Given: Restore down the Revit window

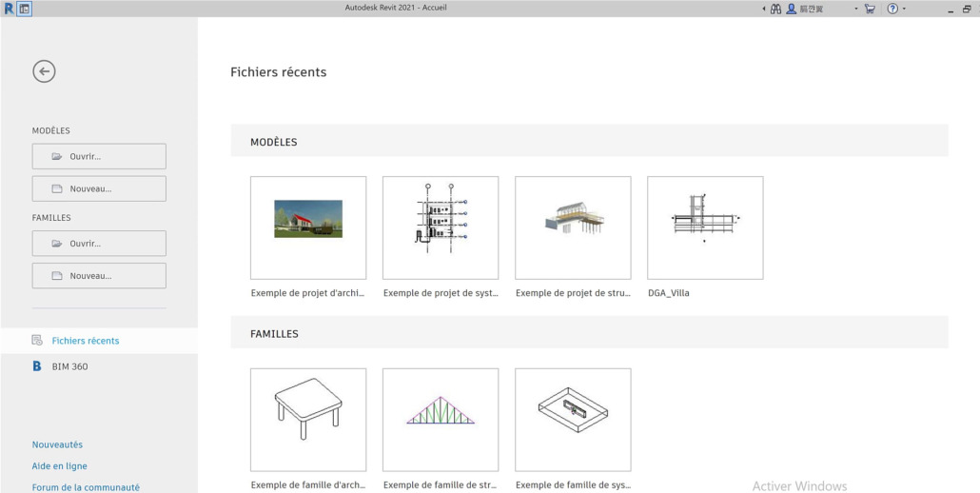Looking at the screenshot, I should [967, 9].
